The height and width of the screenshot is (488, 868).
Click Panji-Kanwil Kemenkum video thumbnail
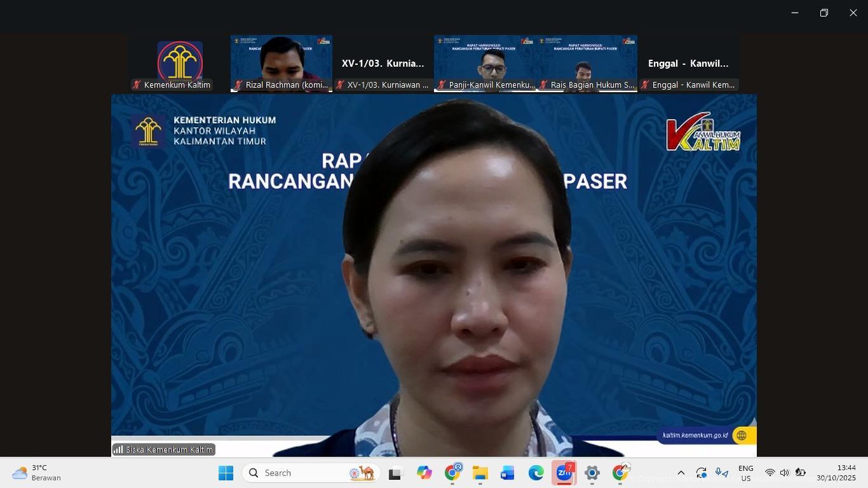click(x=485, y=64)
